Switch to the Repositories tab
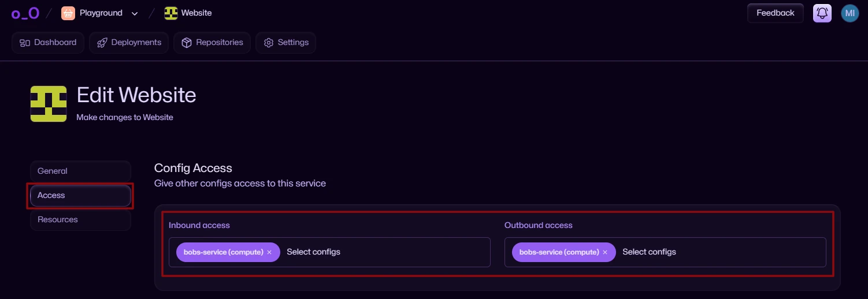The image size is (868, 299). pyautogui.click(x=212, y=43)
